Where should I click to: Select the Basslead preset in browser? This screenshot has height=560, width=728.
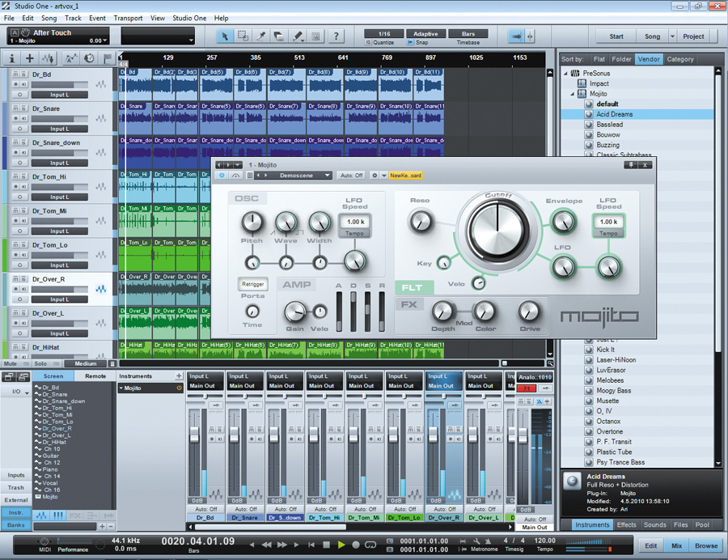point(609,125)
